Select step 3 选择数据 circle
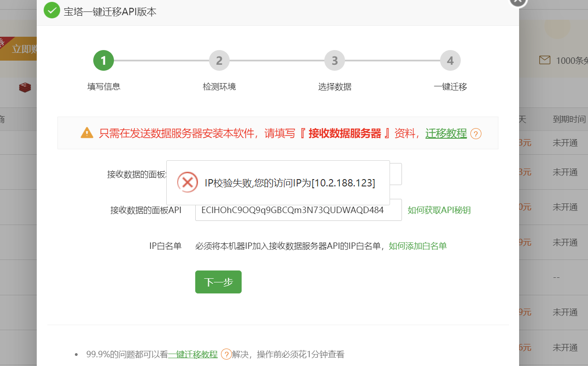Viewport: 588px width, 366px height. pos(334,61)
